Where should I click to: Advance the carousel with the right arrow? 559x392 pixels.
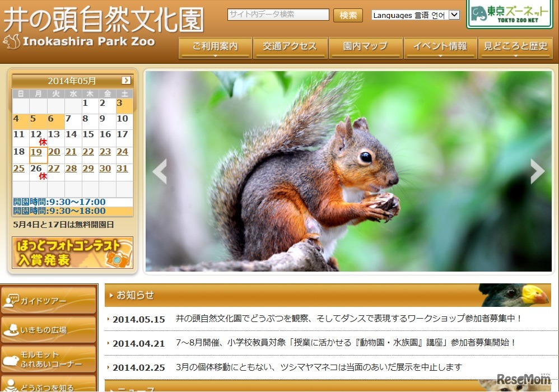(x=537, y=171)
